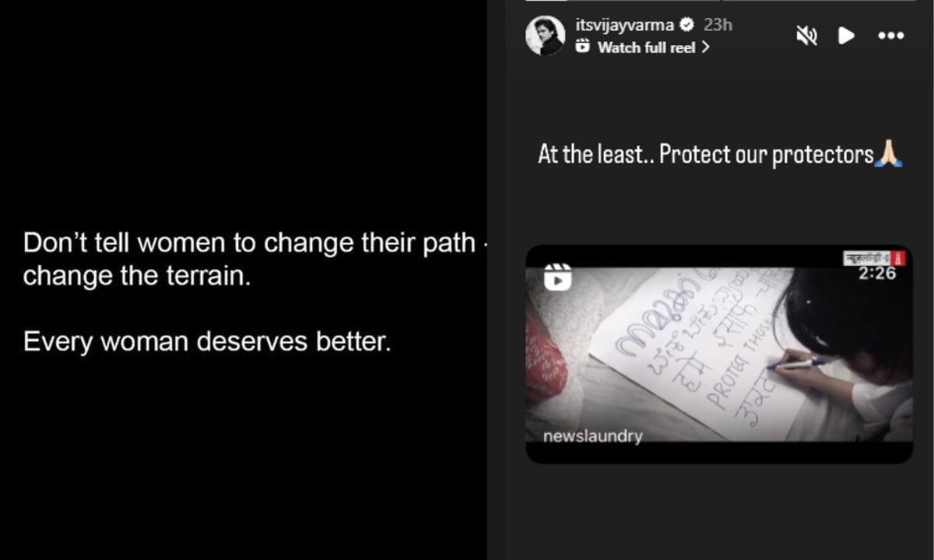The height and width of the screenshot is (560, 934).
Task: Open the Watch full reel link
Action: click(644, 47)
